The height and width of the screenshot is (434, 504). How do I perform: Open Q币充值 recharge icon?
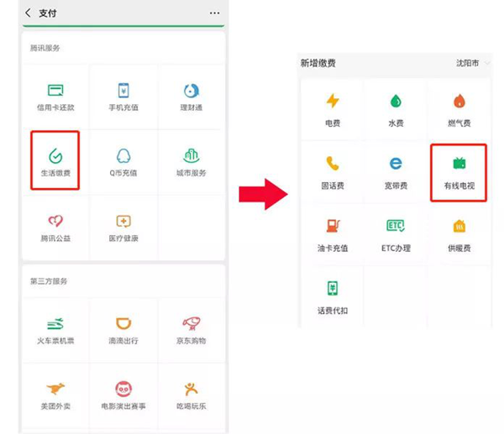click(123, 158)
